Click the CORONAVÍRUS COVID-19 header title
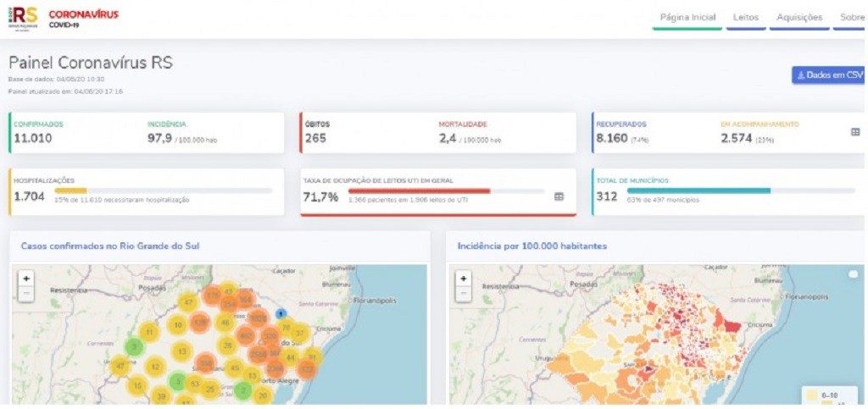 coord(83,18)
